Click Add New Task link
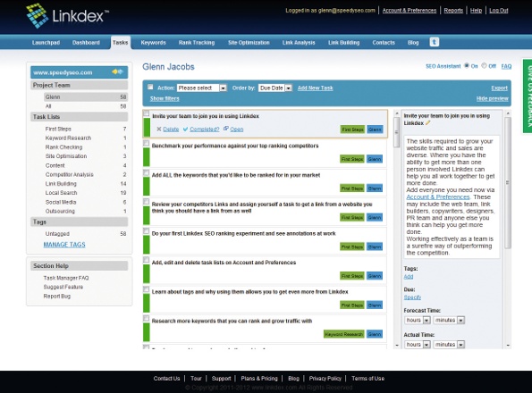The image size is (532, 393). pyautogui.click(x=316, y=88)
